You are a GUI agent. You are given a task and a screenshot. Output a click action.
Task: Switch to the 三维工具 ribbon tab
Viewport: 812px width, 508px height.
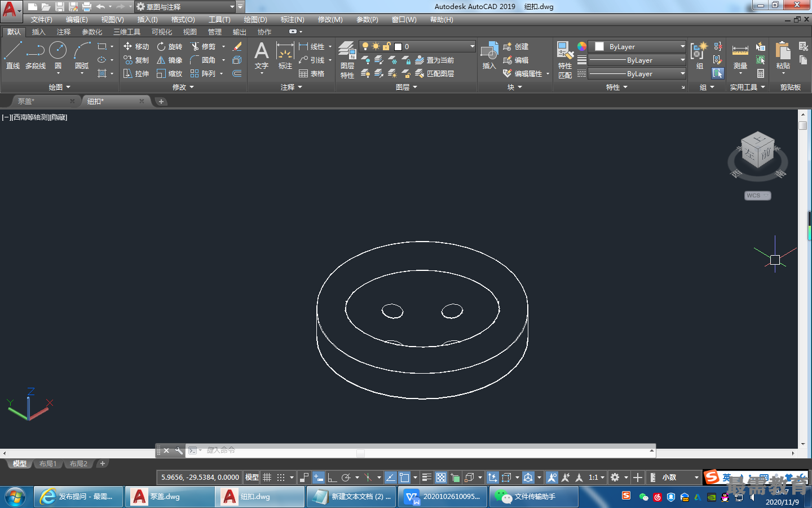click(x=127, y=32)
